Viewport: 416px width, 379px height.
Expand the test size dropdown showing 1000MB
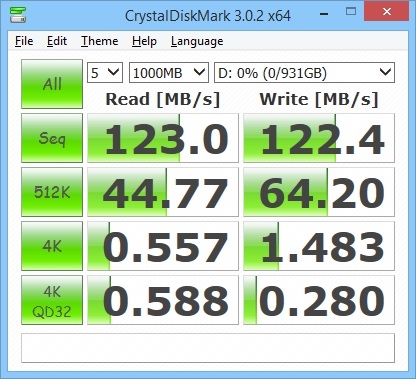click(x=169, y=73)
